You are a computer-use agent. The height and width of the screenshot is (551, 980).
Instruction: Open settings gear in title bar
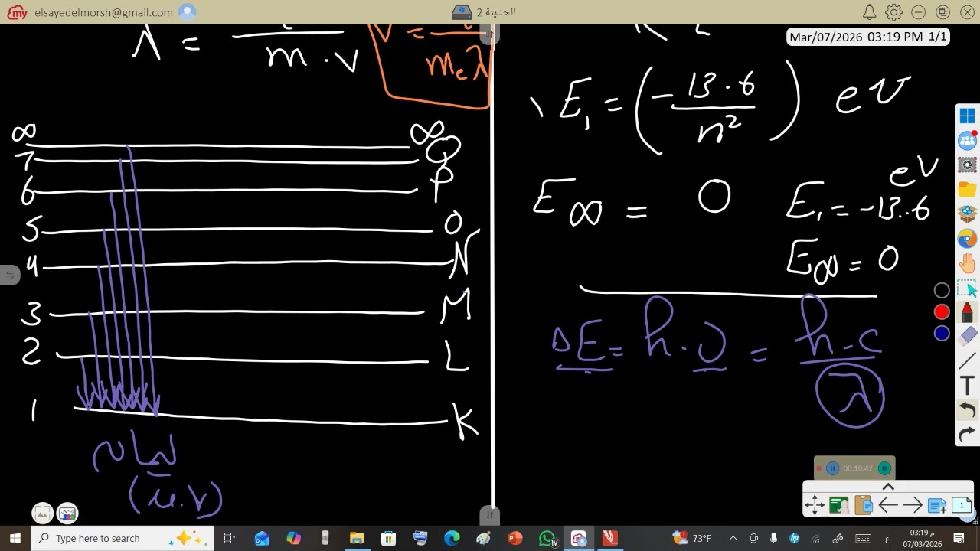tap(893, 12)
